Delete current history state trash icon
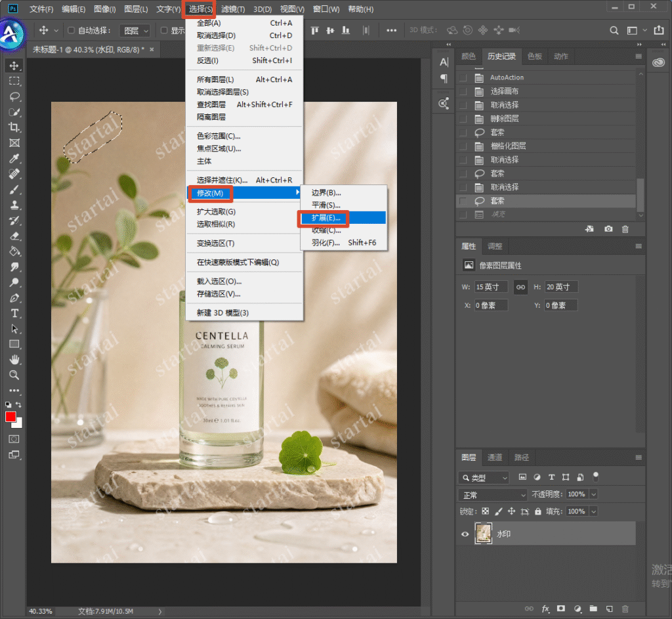Viewport: 672px width, 619px height. pyautogui.click(x=625, y=229)
